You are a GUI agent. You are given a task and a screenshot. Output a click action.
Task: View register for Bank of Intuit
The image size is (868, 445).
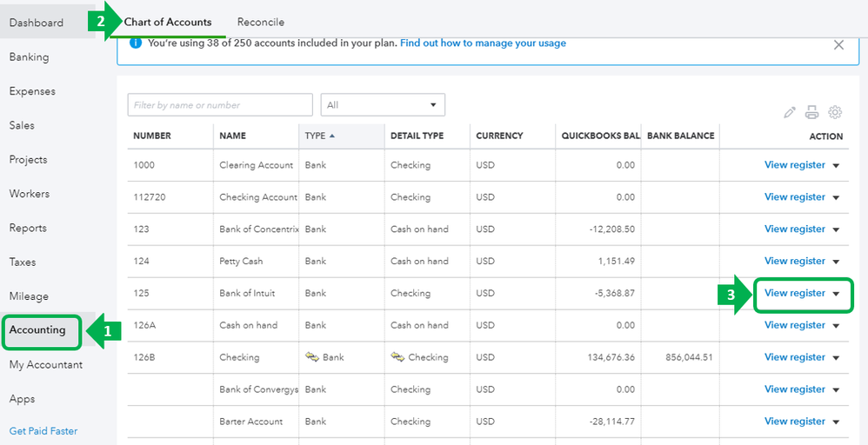[794, 294]
